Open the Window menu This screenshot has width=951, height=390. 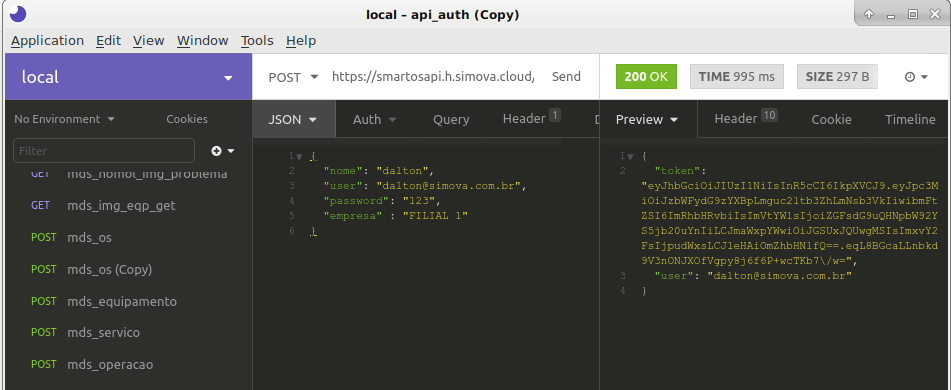203,41
